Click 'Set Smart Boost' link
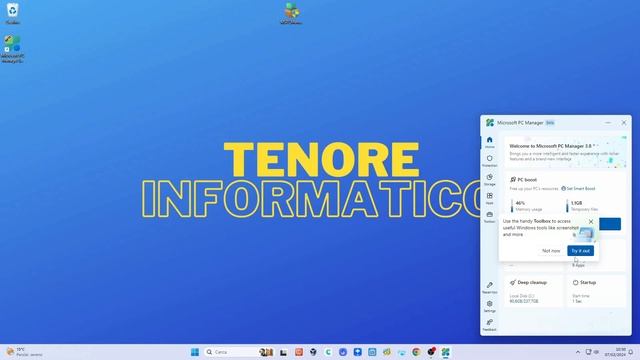This screenshot has height=360, width=640. [x=578, y=189]
